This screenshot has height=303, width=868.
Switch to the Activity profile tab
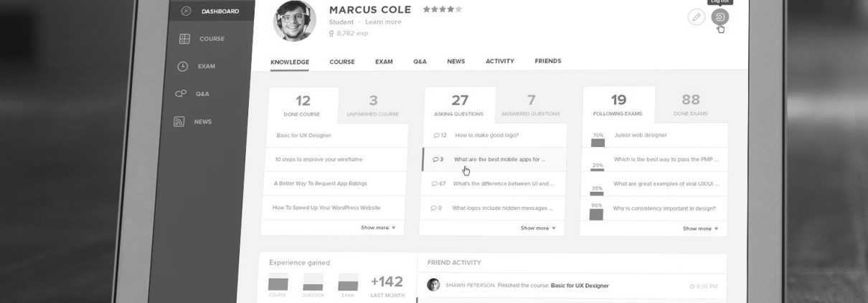[x=499, y=62]
